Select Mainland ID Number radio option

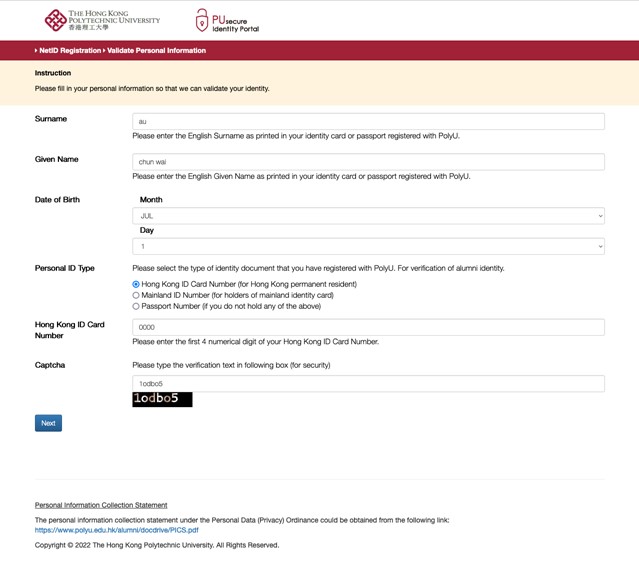click(136, 295)
